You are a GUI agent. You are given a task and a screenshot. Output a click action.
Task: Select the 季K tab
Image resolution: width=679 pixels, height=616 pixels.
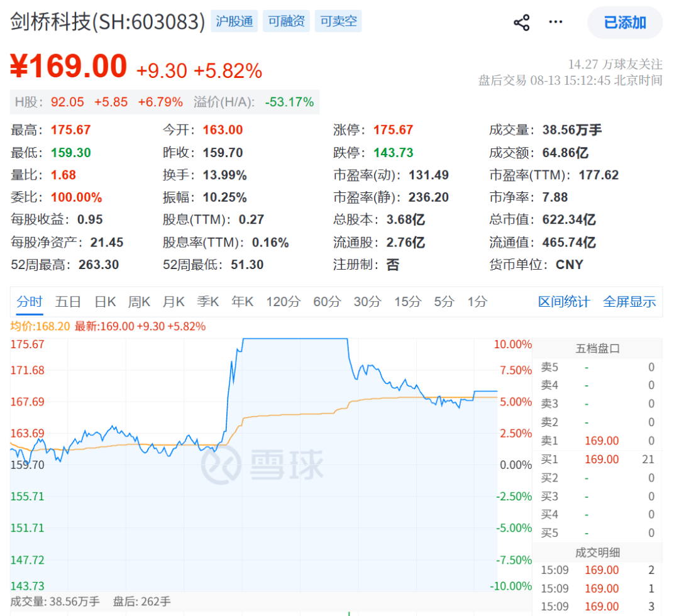click(208, 302)
